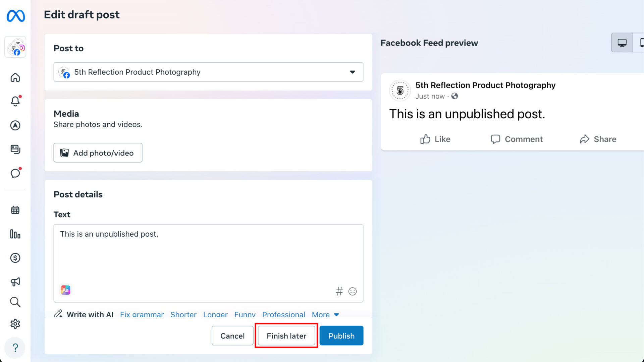Expand the More AI writing options
The height and width of the screenshot is (362, 644).
(325, 314)
